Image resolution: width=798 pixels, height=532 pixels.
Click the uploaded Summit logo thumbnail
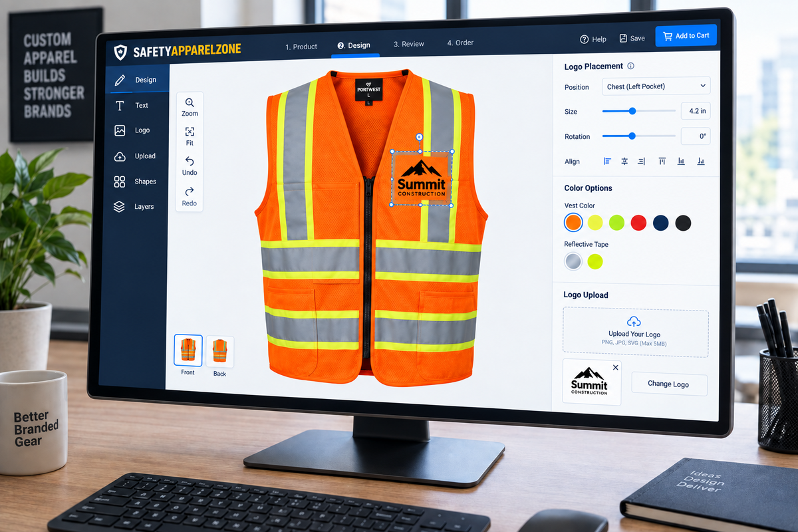(x=592, y=382)
